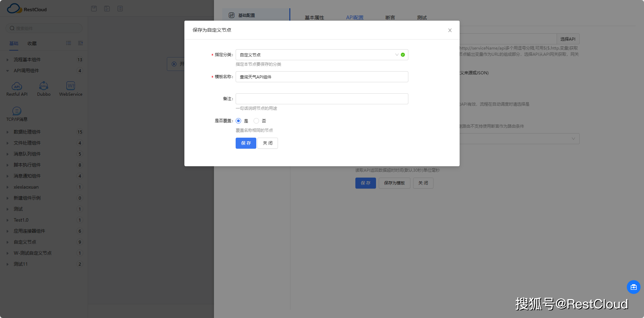Click the list document icon in top toolbar
644x318 pixels.
point(120,9)
